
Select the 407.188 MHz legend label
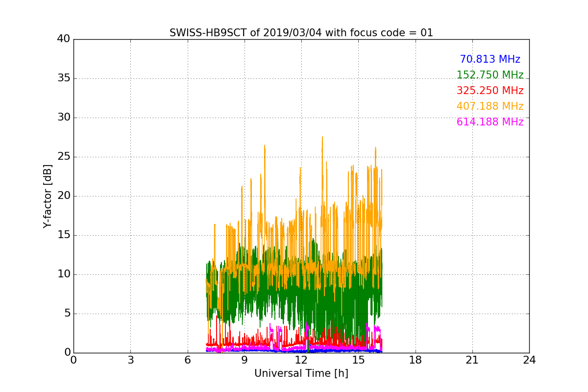click(x=490, y=106)
